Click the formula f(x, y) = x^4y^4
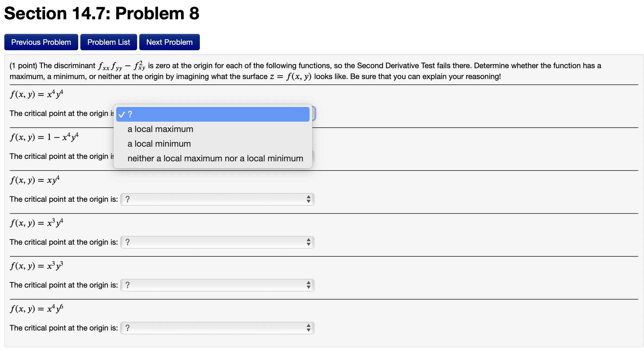 tap(37, 94)
